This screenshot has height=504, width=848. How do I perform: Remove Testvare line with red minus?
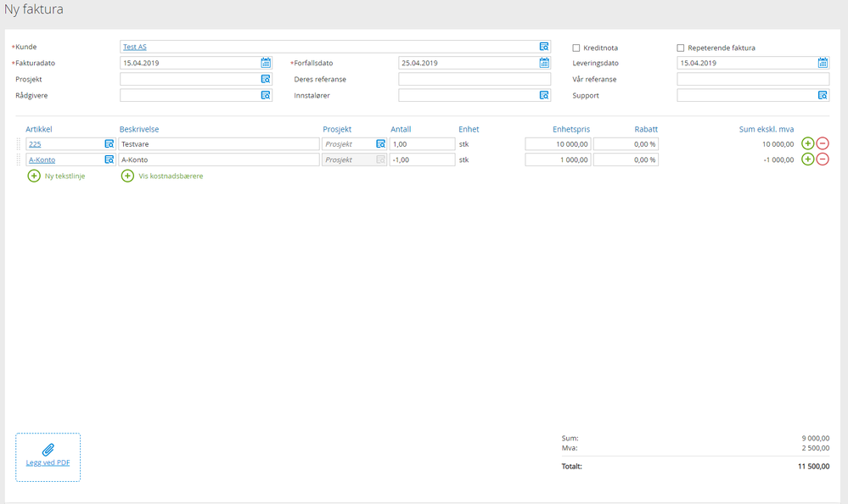click(823, 143)
